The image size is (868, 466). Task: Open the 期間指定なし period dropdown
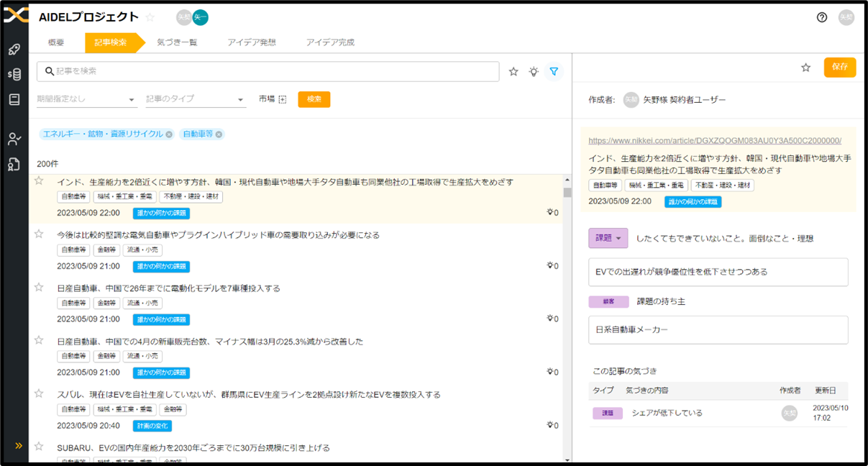(x=86, y=99)
